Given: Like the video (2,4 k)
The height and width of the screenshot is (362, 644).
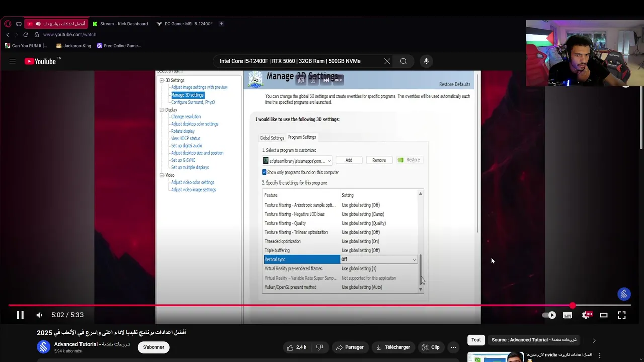Looking at the screenshot, I should tap(296, 347).
